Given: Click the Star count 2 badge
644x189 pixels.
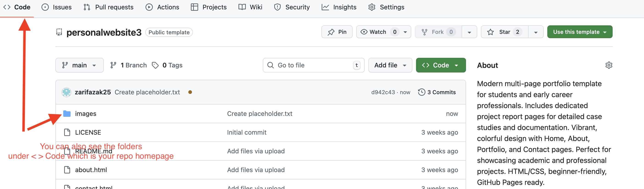Looking at the screenshot, I should [518, 32].
